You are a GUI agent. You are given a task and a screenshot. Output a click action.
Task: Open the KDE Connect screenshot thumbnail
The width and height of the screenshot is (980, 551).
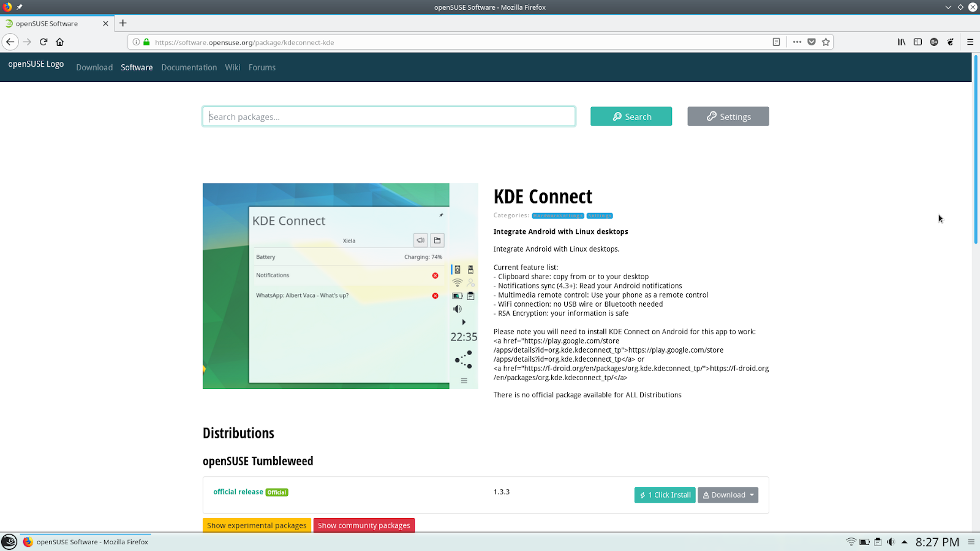tap(341, 286)
